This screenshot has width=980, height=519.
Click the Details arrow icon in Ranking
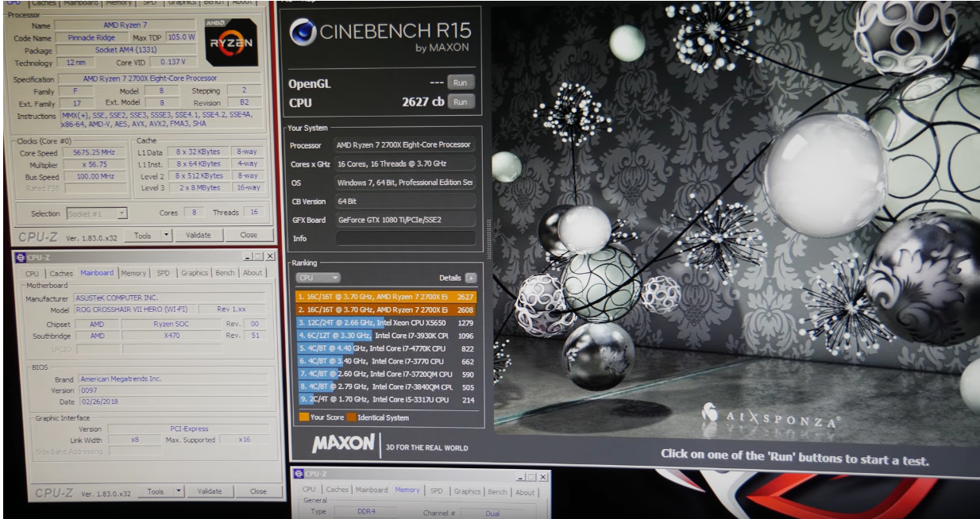(x=471, y=279)
